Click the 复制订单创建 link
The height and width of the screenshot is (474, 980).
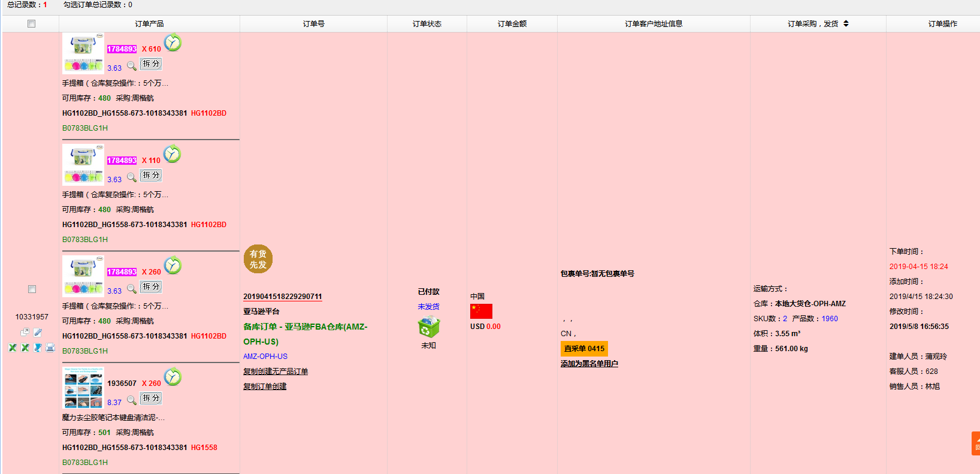pyautogui.click(x=265, y=387)
